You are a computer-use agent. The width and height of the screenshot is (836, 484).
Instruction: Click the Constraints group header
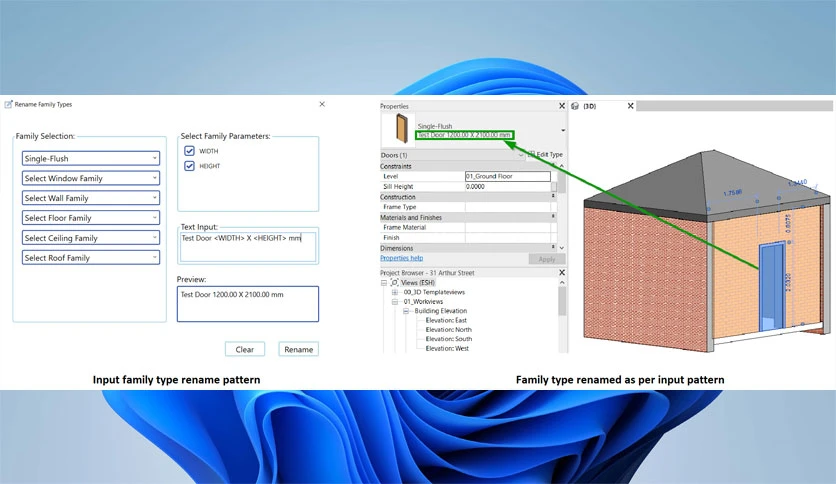[468, 166]
